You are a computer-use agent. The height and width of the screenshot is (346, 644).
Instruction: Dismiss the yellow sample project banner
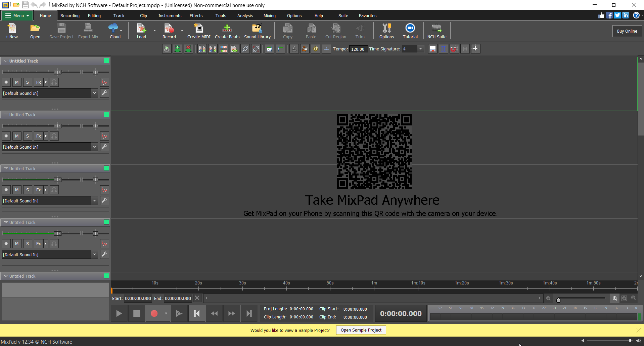[639, 330]
